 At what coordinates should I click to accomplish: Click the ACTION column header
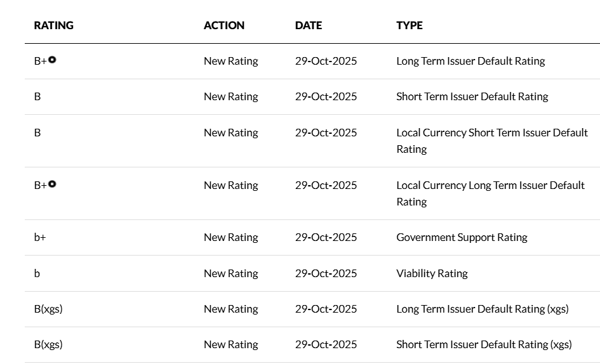click(x=224, y=25)
